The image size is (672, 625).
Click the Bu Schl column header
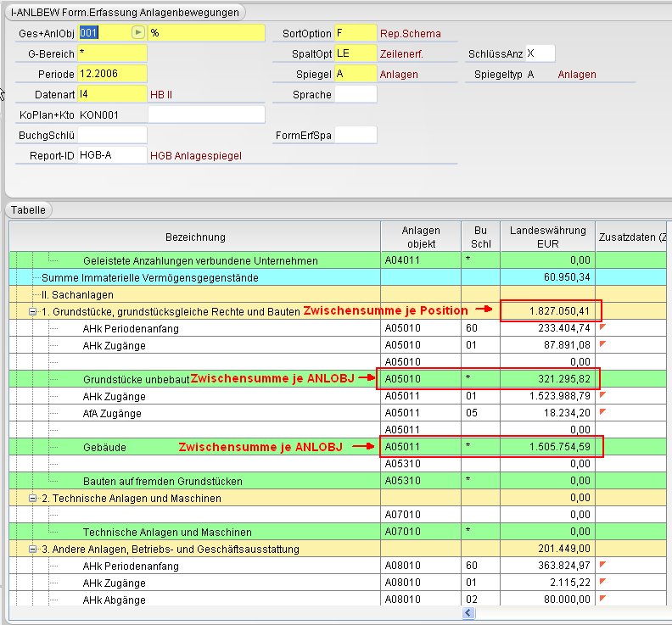click(x=480, y=237)
